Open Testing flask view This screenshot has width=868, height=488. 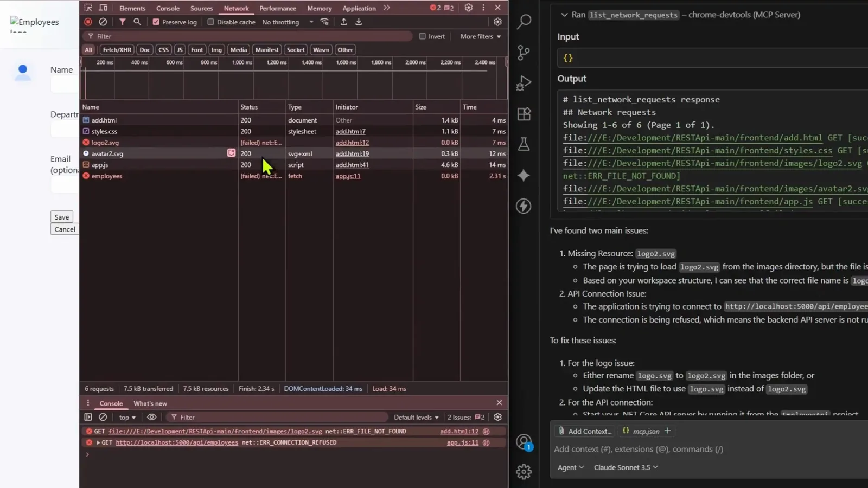(x=524, y=144)
